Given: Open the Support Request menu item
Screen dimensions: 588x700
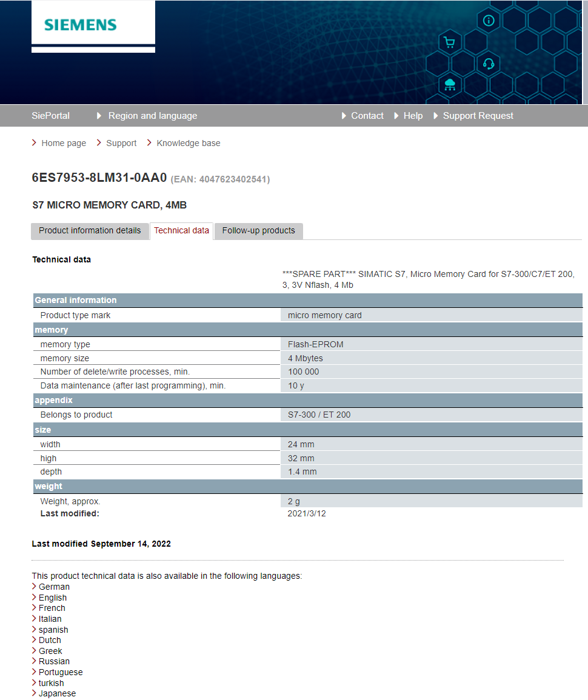Looking at the screenshot, I should [x=478, y=116].
